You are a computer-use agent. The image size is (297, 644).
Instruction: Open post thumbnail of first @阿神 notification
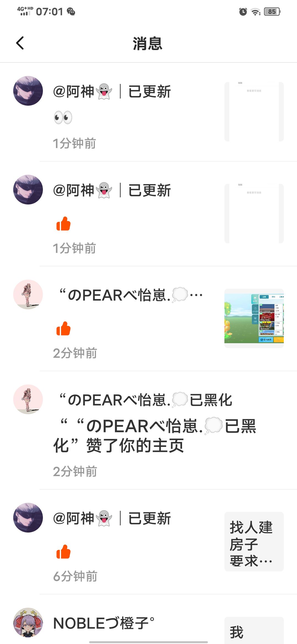tap(254, 112)
